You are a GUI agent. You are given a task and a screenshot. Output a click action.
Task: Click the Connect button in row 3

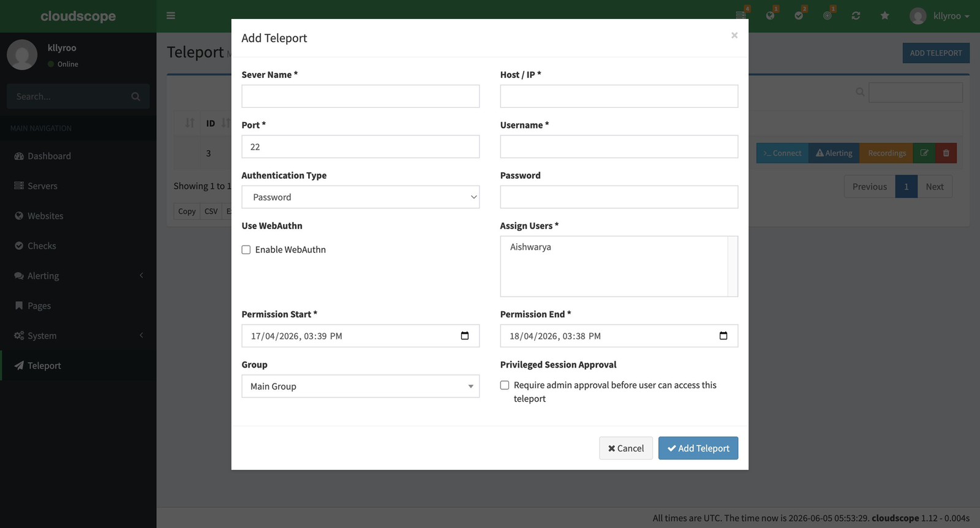(x=782, y=153)
